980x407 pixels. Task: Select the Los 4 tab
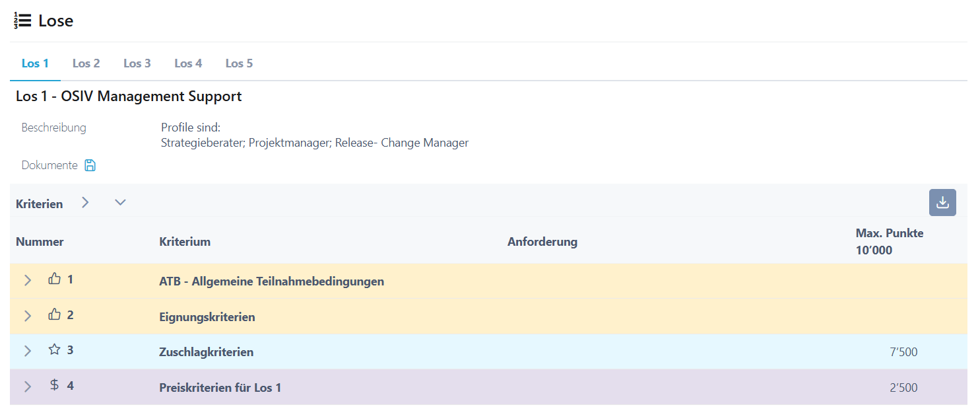[x=188, y=63]
